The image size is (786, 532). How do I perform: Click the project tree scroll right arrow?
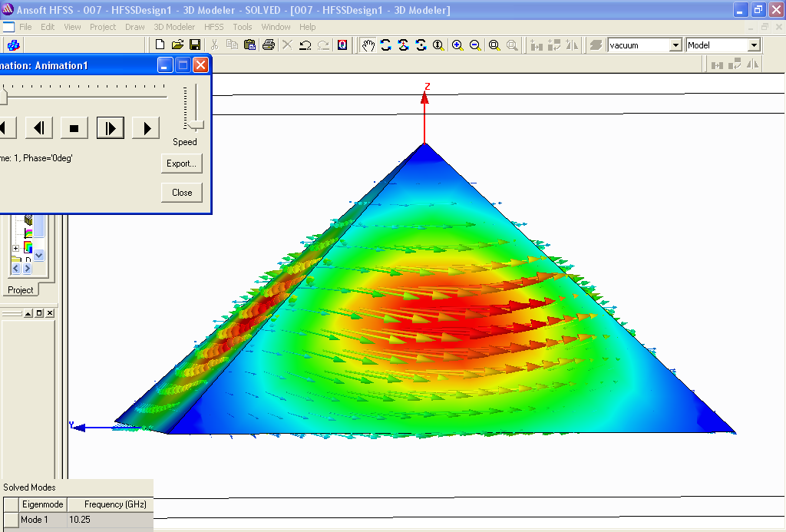coord(27,269)
